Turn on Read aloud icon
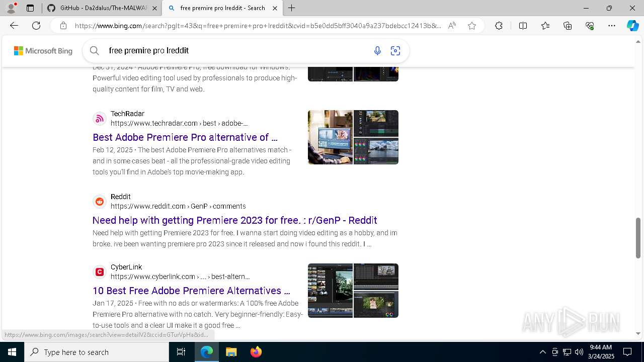The image size is (644, 362). click(x=452, y=26)
